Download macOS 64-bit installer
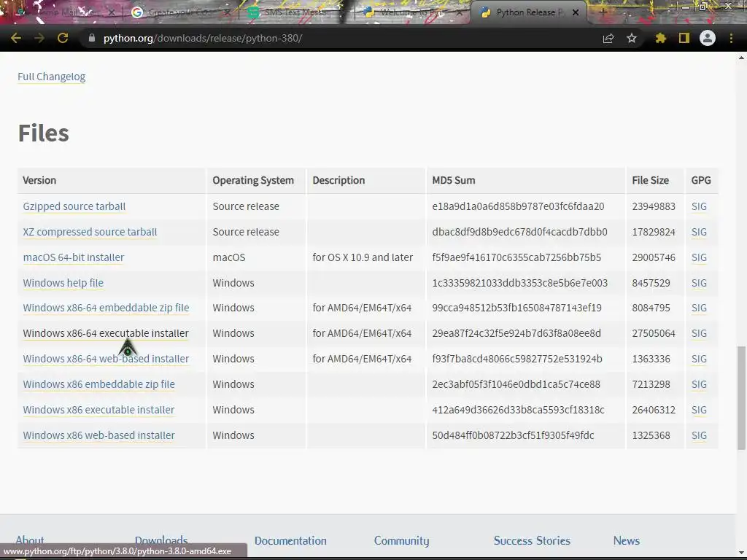 point(74,257)
